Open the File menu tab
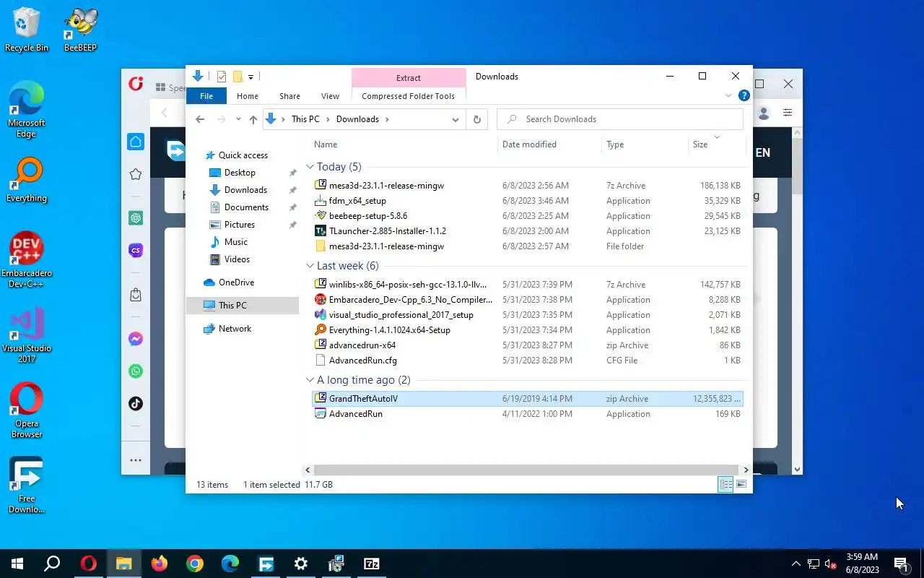Image resolution: width=924 pixels, height=578 pixels. (x=206, y=96)
